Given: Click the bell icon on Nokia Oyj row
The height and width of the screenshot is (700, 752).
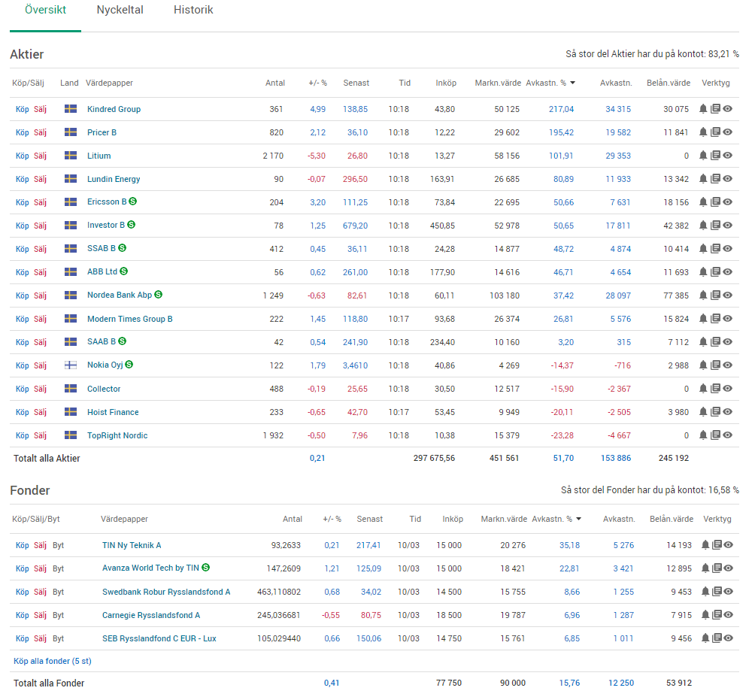Looking at the screenshot, I should tap(703, 365).
